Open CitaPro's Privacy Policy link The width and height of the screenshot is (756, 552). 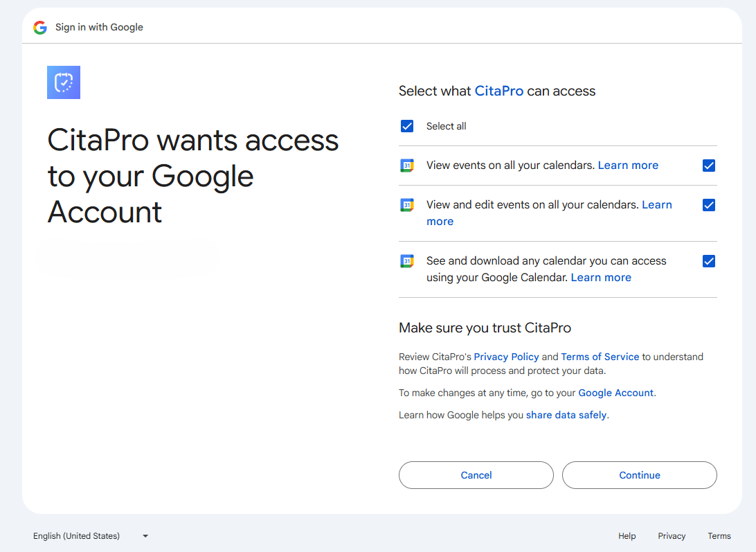506,357
